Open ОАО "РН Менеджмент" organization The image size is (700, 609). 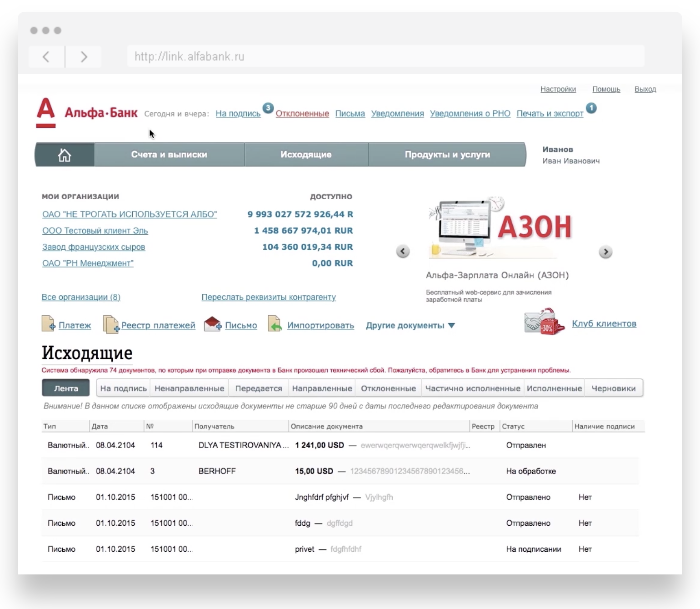point(88,263)
